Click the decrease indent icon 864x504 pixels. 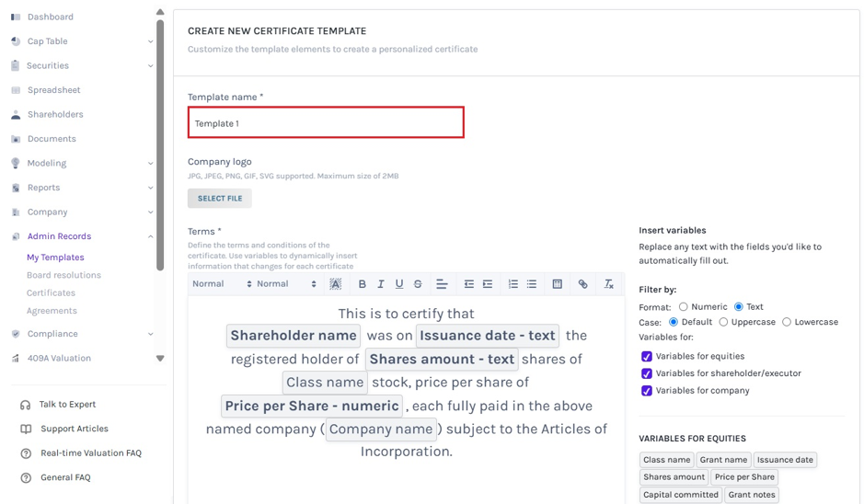tap(469, 284)
